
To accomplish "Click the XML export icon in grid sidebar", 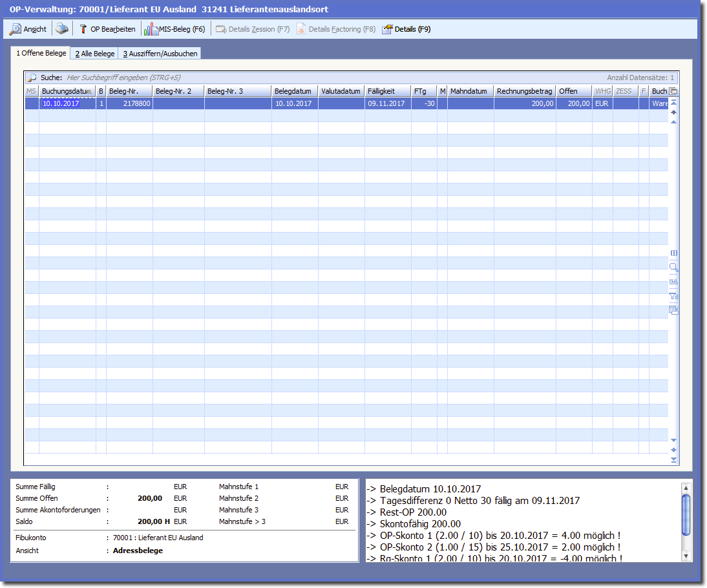I will [673, 282].
